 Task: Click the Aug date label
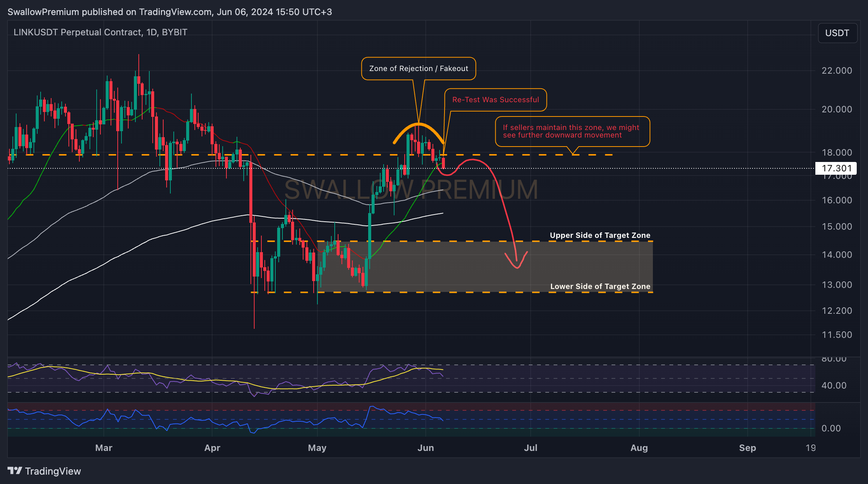click(639, 448)
